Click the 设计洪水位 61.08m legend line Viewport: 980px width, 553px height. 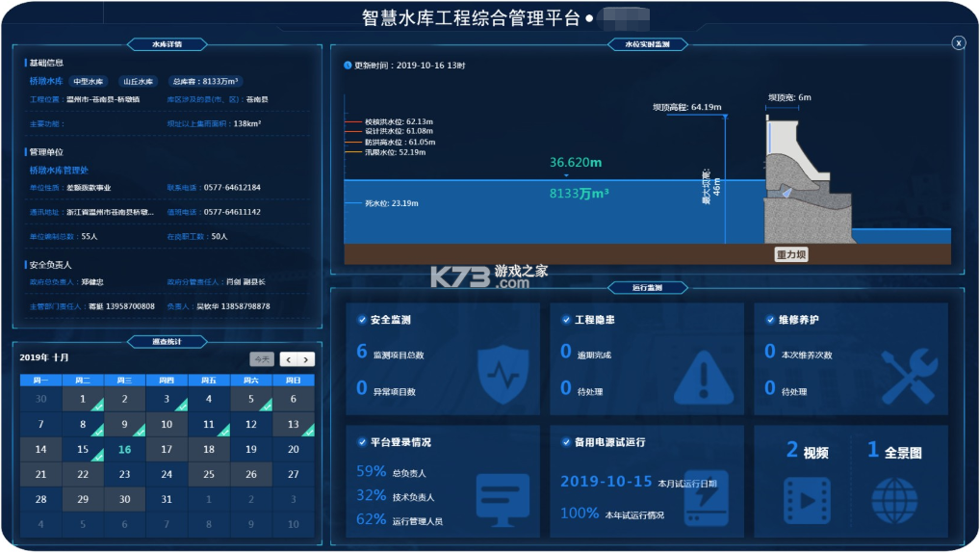pyautogui.click(x=389, y=131)
